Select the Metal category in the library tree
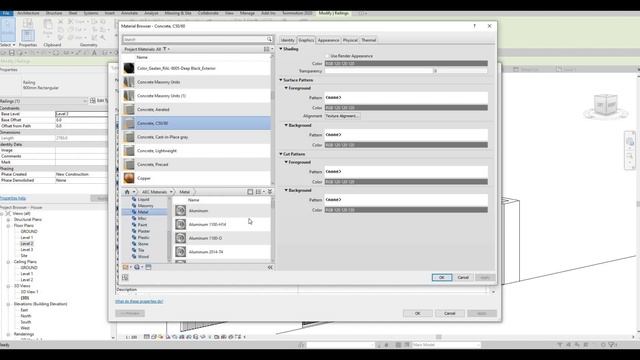640x360 pixels. tap(143, 212)
